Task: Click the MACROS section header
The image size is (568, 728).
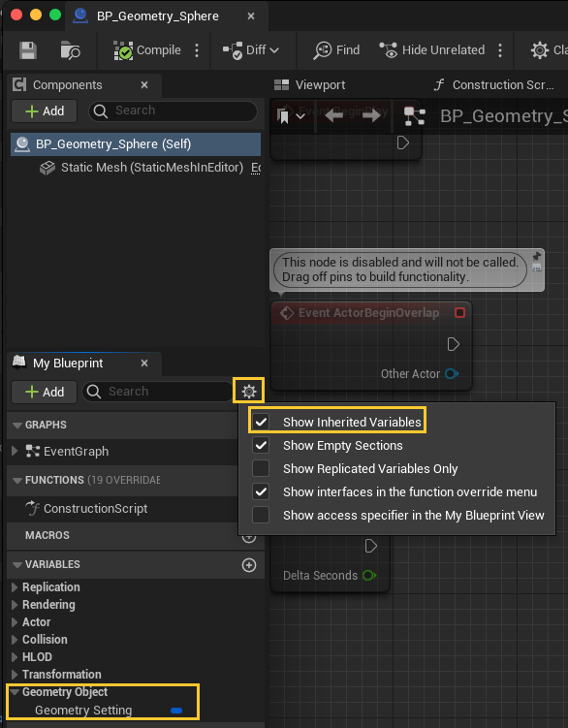Action: click(47, 535)
